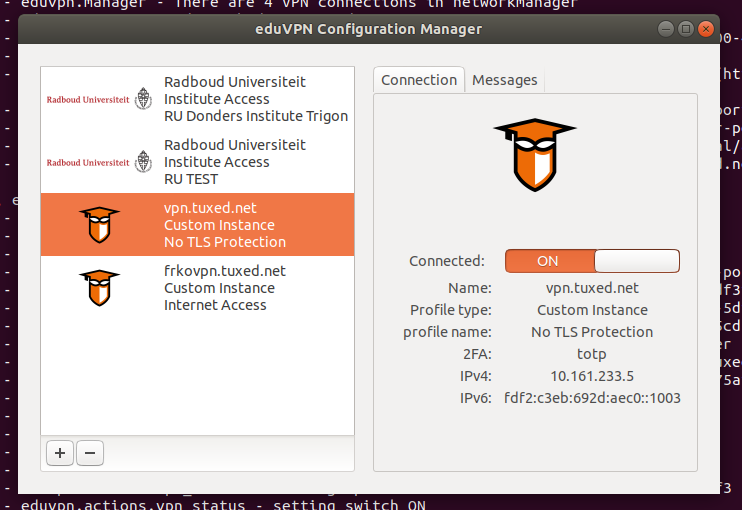Toggle the Connected ON switch off

pyautogui.click(x=592, y=261)
